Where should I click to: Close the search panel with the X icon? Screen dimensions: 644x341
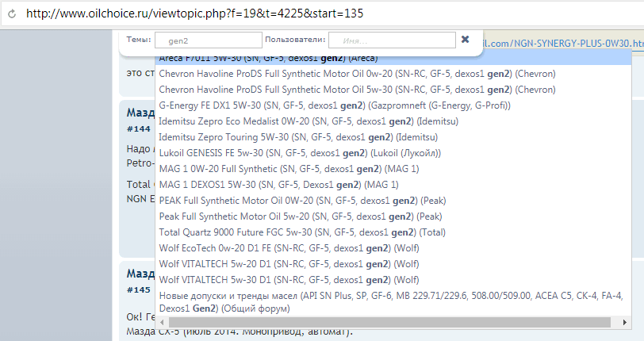(x=465, y=40)
